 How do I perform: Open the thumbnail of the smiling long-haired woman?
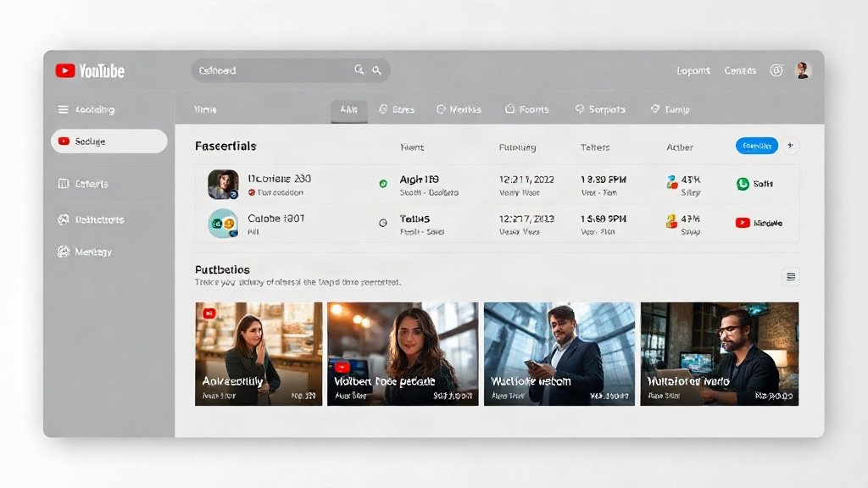click(x=403, y=353)
